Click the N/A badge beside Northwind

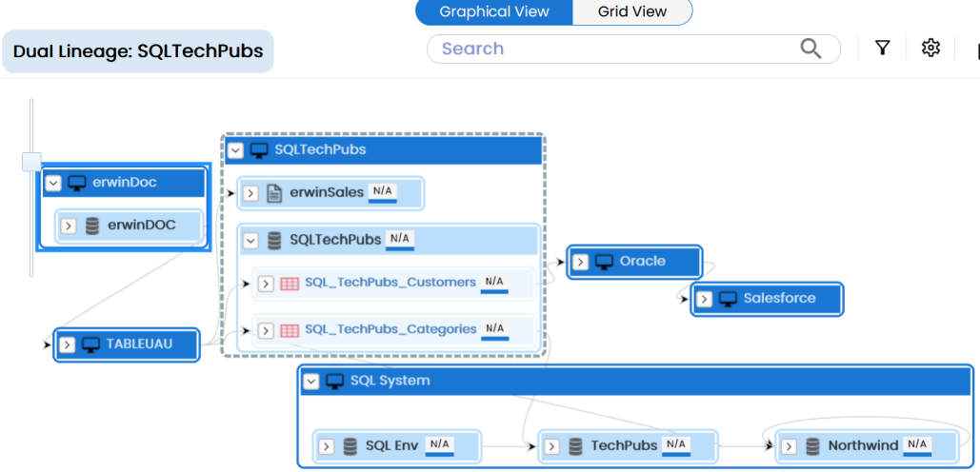[917, 445]
